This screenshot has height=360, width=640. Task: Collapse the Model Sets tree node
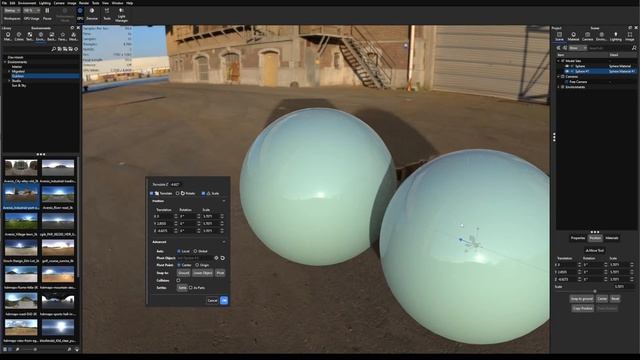coord(559,61)
